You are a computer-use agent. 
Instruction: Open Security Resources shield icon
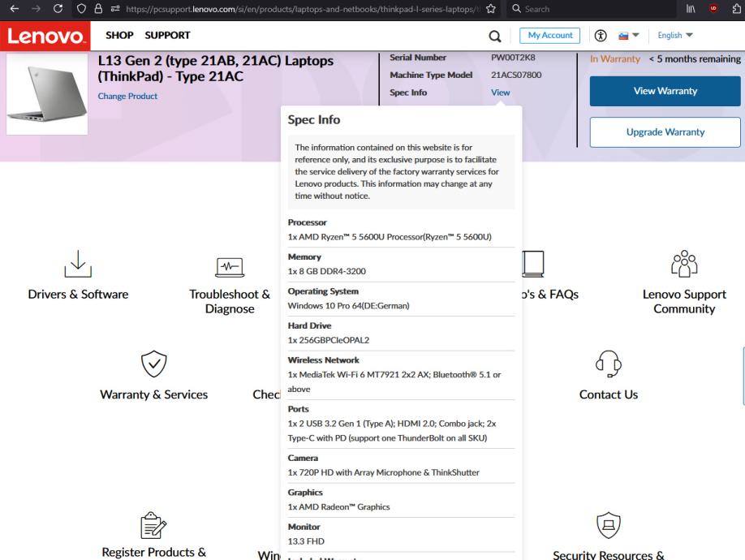(609, 525)
